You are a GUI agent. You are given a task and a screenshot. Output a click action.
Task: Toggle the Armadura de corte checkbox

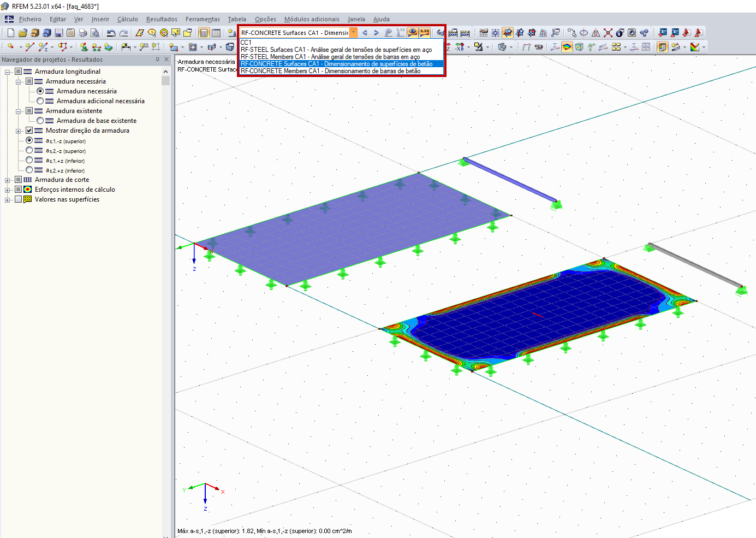click(x=18, y=180)
